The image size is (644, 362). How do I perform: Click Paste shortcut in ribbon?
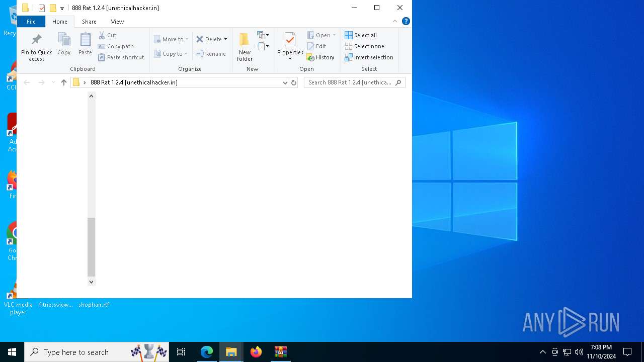[121, 57]
